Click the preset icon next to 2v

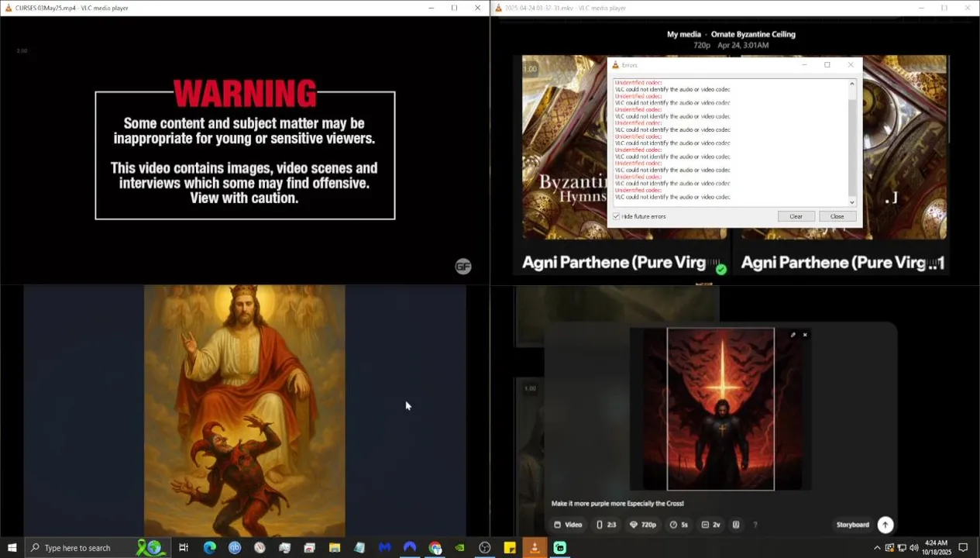[x=736, y=525]
